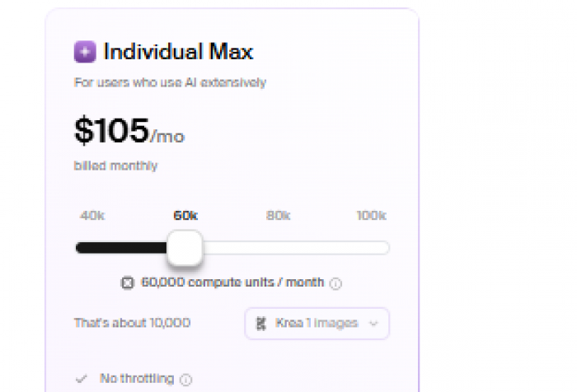Click the No throttling feature text
Viewport: 577px width, 392px height.
(137, 379)
